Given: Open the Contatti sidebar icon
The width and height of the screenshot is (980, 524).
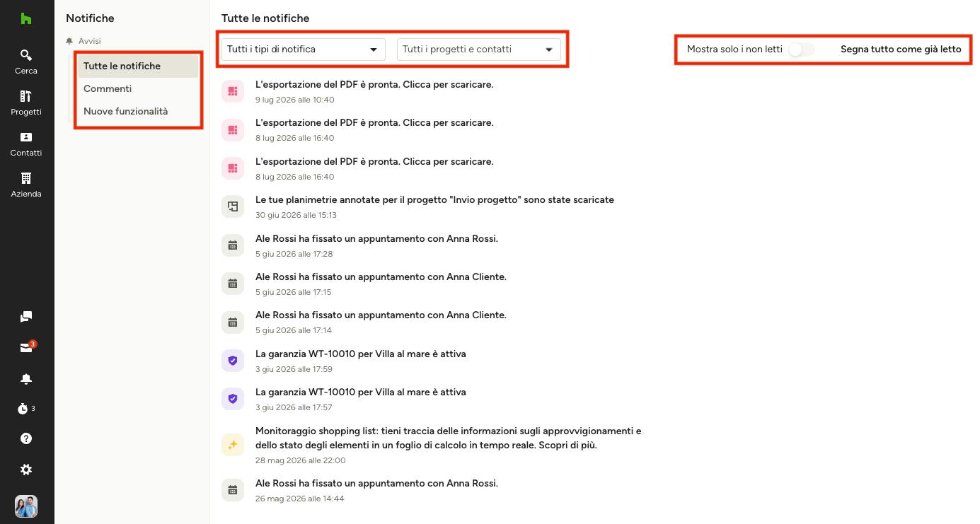Looking at the screenshot, I should tap(26, 144).
